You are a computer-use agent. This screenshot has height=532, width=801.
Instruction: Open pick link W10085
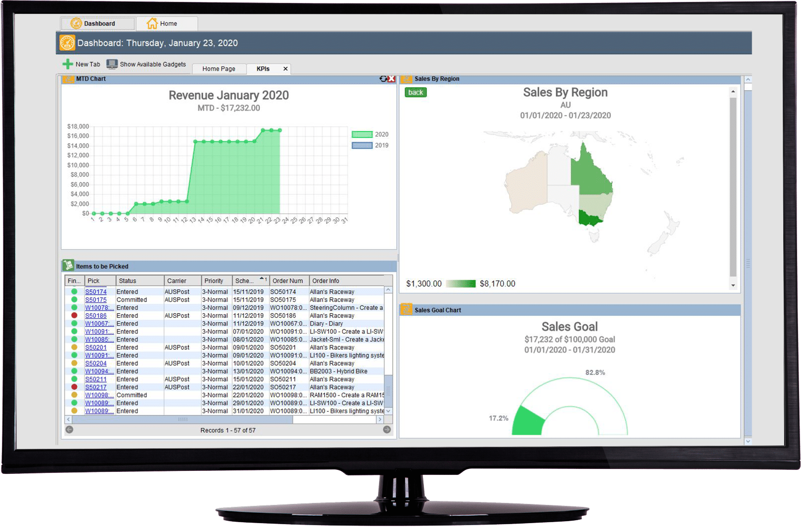99,339
